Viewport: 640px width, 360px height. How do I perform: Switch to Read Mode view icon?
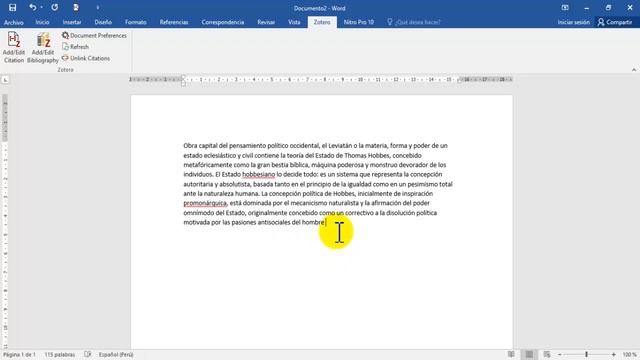pos(511,354)
